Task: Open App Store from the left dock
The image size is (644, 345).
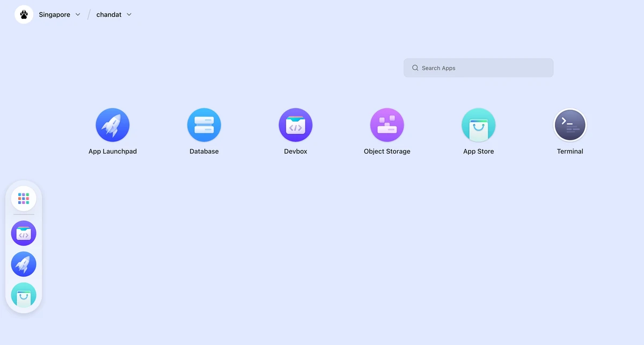Action: (x=24, y=295)
